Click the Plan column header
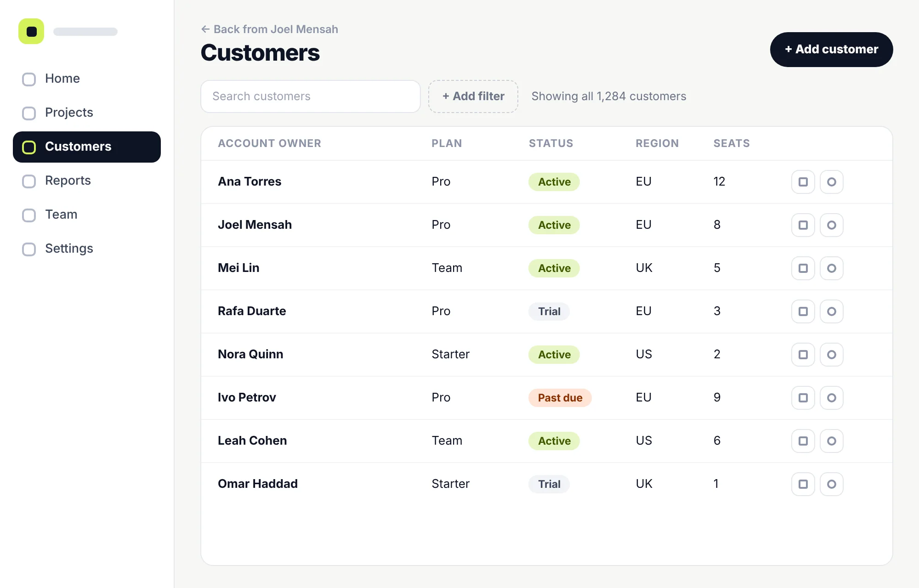 (447, 143)
